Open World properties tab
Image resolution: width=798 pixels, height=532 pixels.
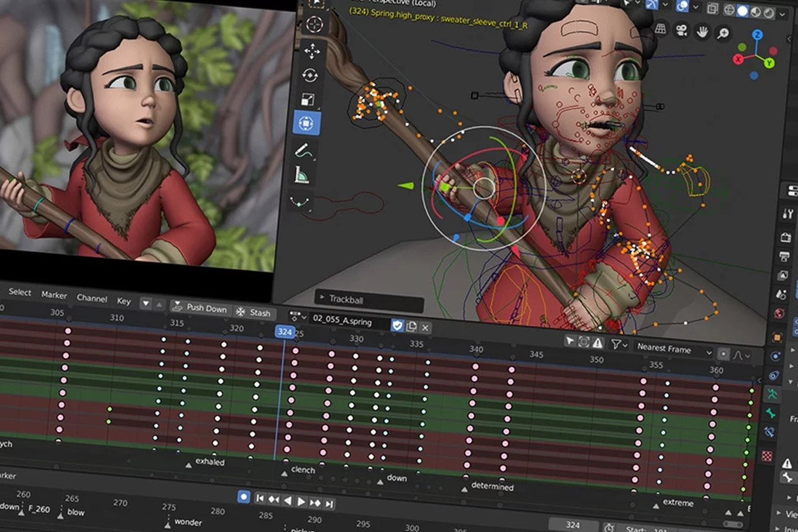tap(779, 314)
